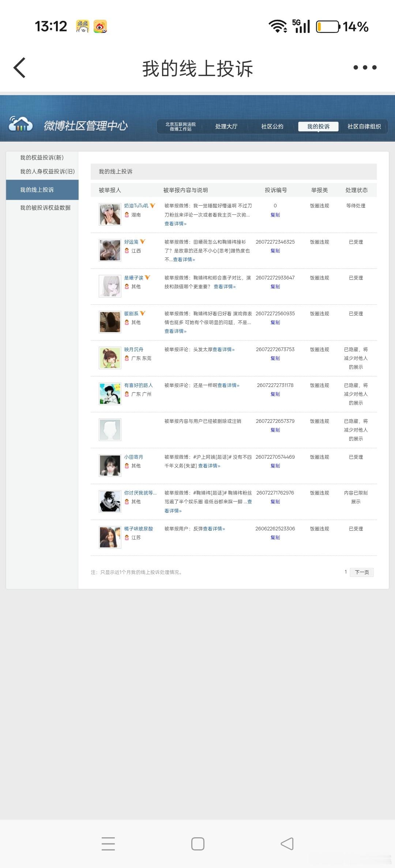Tap the Wi-Fi signal icon
The height and width of the screenshot is (868, 395).
278,26
